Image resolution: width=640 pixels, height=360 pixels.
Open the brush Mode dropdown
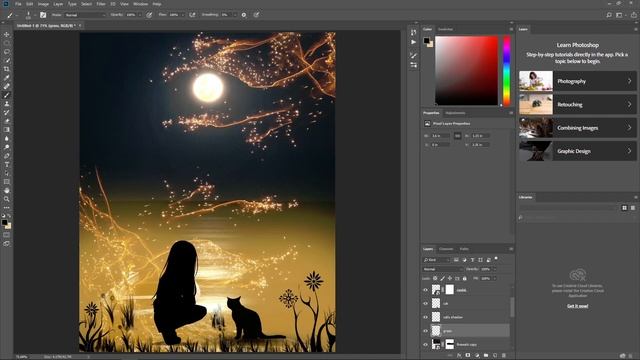click(x=84, y=15)
